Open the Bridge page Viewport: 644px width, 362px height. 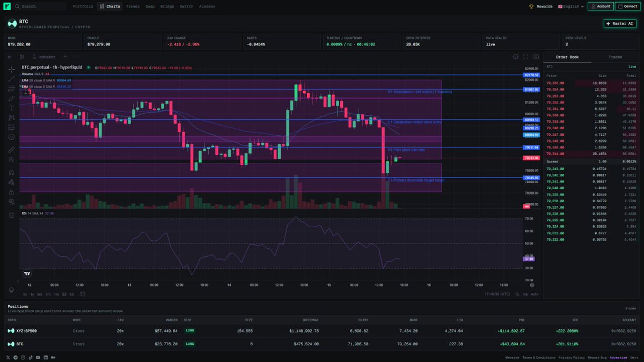click(167, 6)
